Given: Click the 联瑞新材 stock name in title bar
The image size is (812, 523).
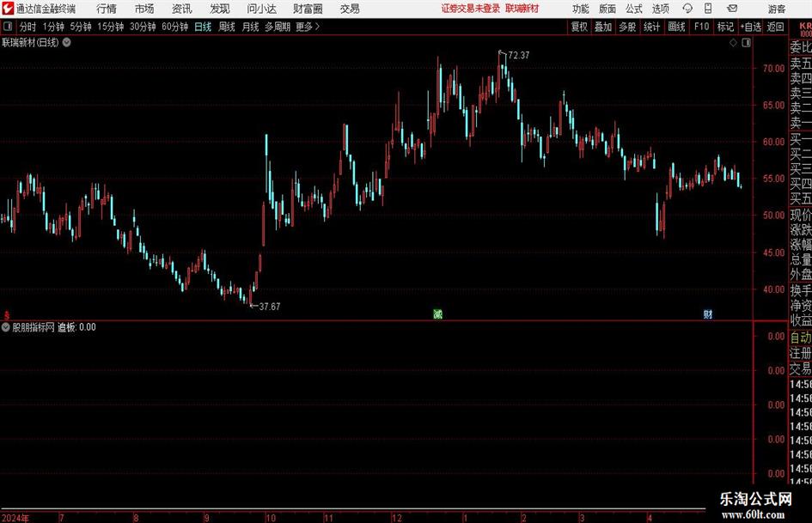Looking at the screenshot, I should coord(522,9).
